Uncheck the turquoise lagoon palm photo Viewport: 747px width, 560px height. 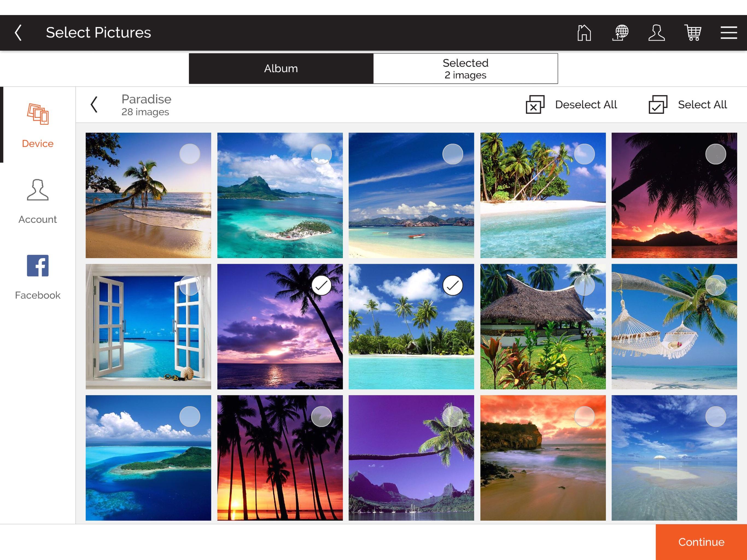(x=453, y=285)
